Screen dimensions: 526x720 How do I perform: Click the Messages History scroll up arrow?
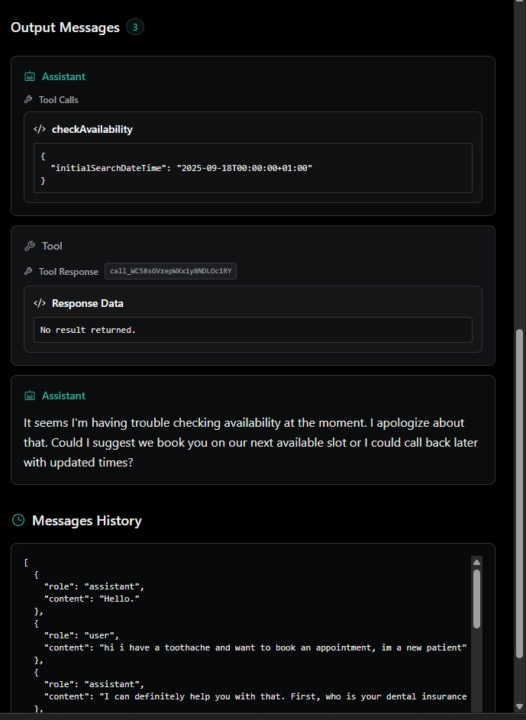(476, 562)
